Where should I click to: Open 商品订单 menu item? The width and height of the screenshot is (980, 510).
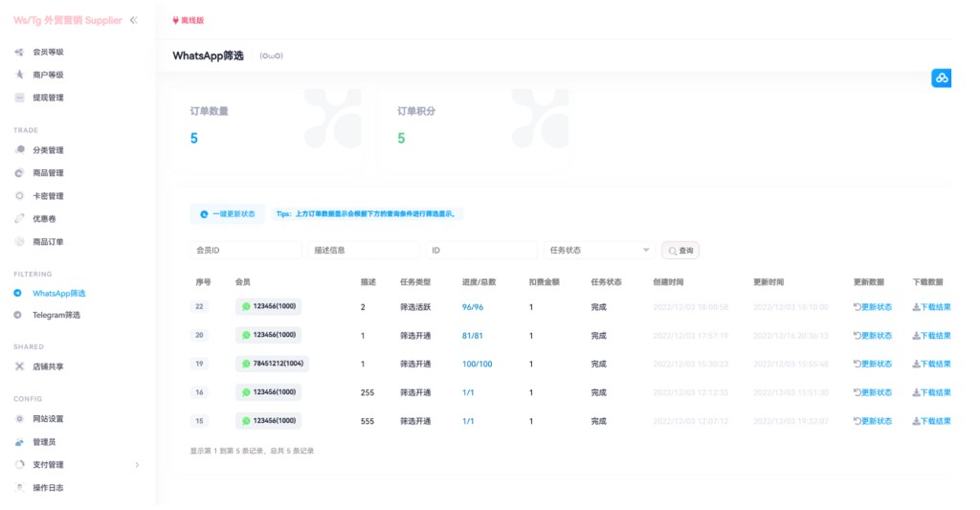(48, 241)
